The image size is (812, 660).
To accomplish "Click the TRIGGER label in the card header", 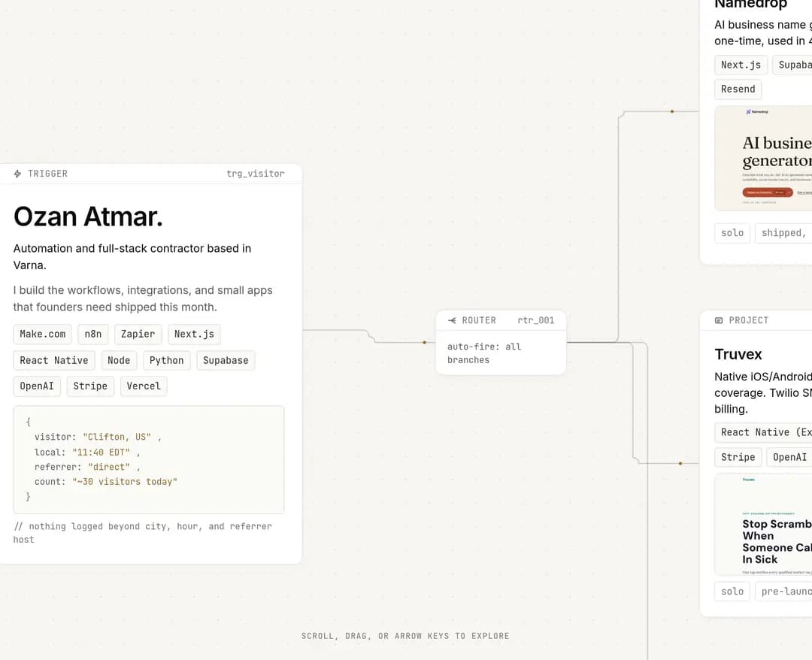I will pos(47,174).
